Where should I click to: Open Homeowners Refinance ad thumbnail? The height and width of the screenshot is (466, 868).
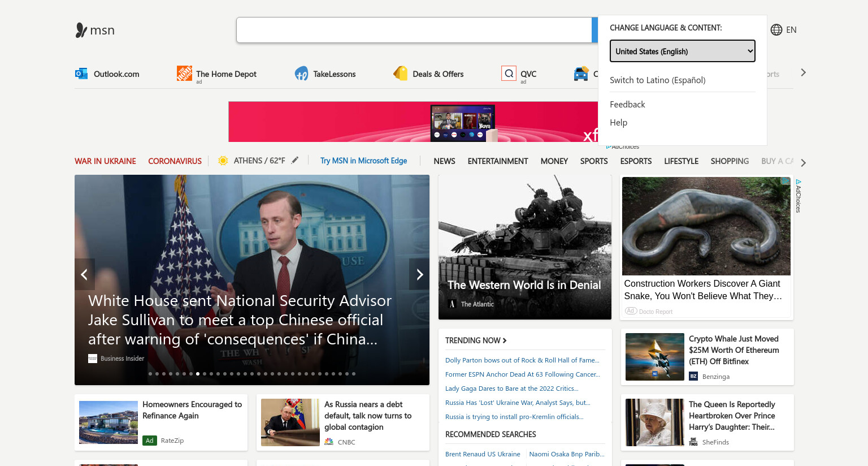(x=108, y=422)
